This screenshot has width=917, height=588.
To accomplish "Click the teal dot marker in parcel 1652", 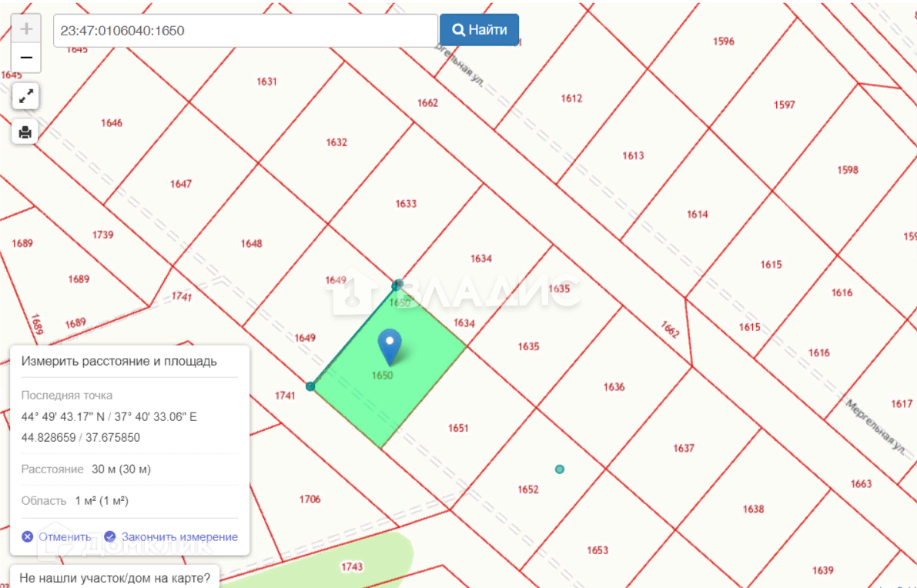I will pos(560,469).
